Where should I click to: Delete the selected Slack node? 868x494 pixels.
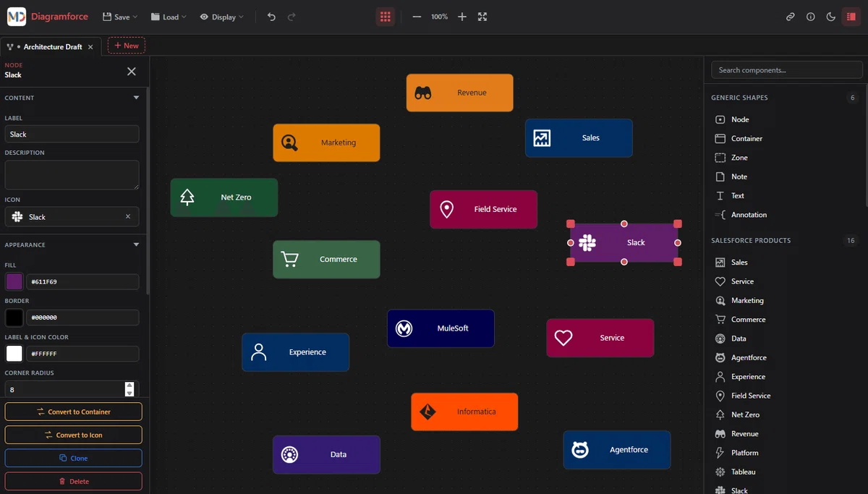coord(74,481)
